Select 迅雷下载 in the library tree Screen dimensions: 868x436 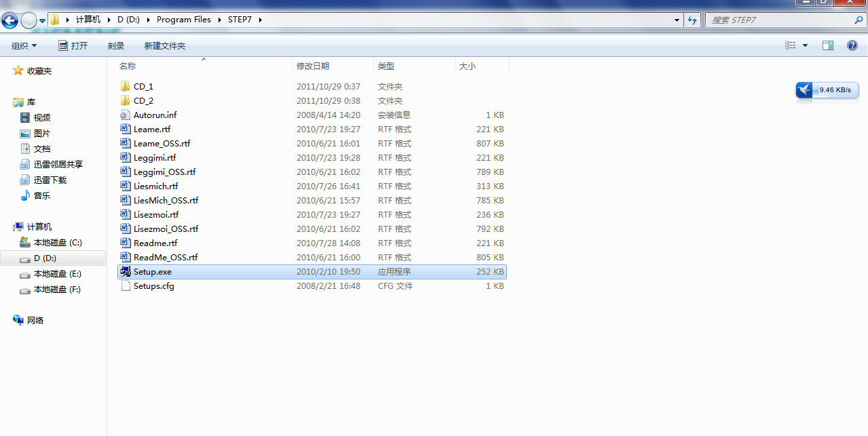click(50, 180)
